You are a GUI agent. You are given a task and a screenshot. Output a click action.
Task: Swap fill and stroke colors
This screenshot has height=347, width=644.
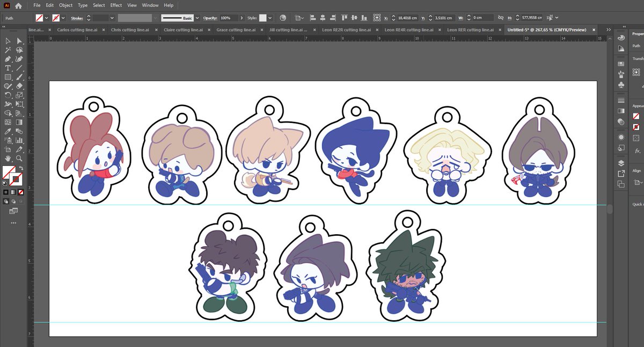[22, 168]
